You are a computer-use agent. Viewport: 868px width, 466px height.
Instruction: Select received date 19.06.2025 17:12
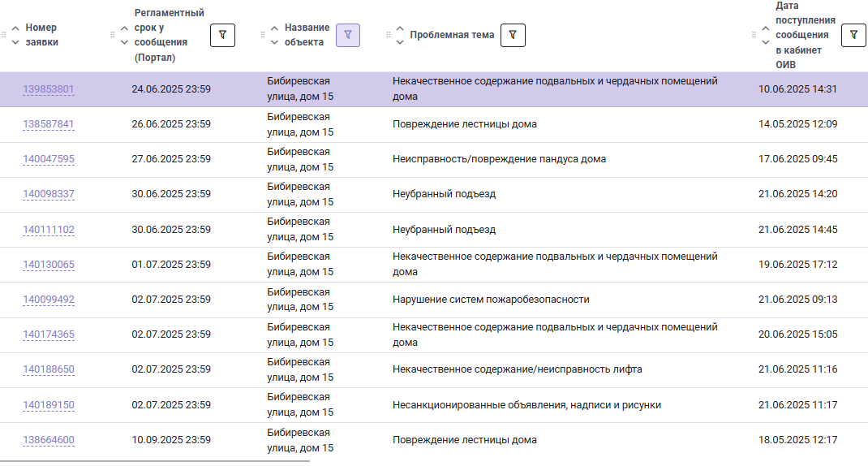tap(797, 265)
